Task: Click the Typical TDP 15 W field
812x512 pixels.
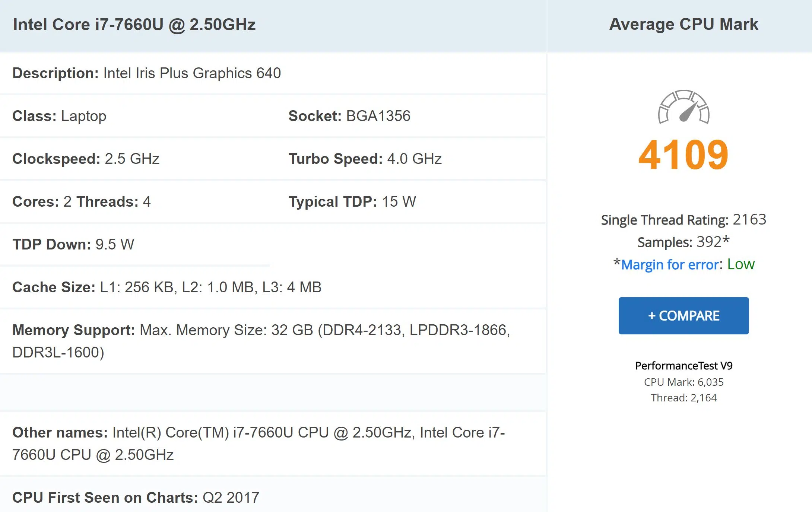Action: point(352,201)
